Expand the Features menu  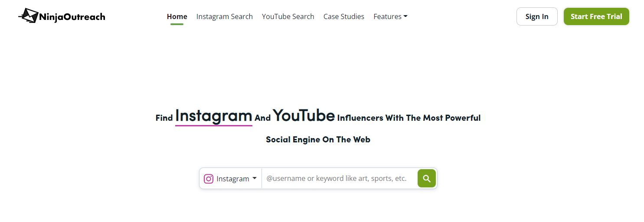pos(390,16)
